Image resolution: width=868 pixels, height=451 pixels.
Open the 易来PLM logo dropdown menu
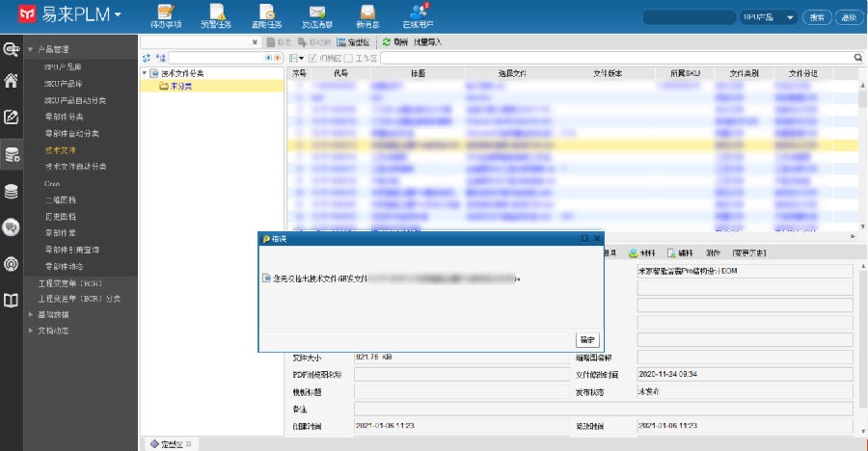pyautogui.click(x=118, y=15)
